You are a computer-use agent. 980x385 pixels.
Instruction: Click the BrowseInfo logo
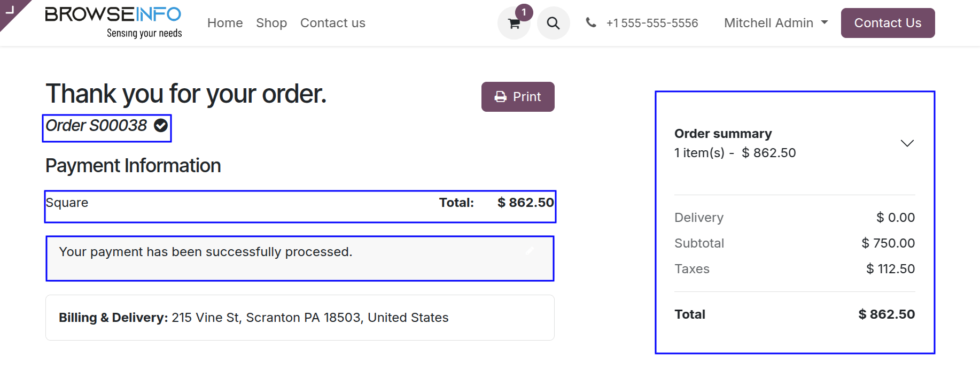pyautogui.click(x=114, y=22)
